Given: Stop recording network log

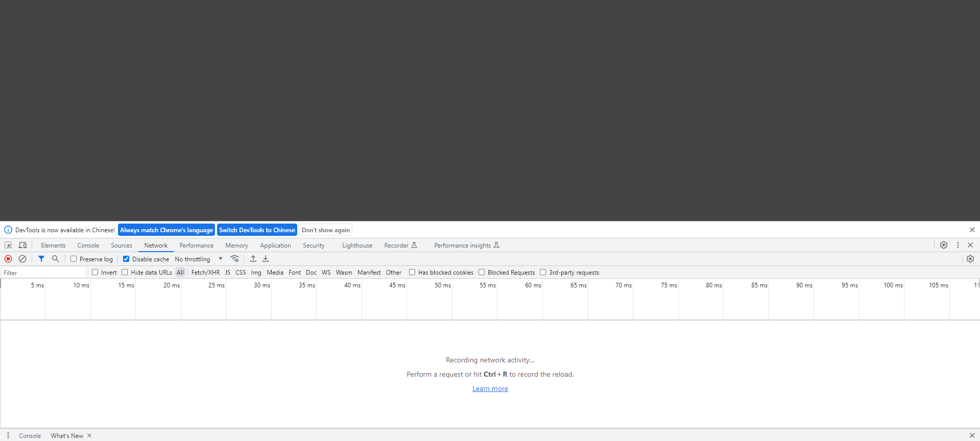Looking at the screenshot, I should (x=8, y=259).
